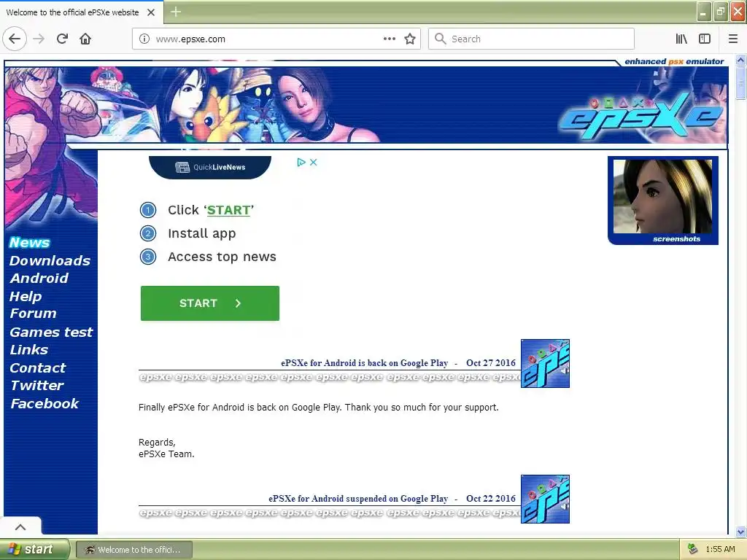Viewport: 747px width, 560px height.
Task: Open the Help section
Action: 26,296
